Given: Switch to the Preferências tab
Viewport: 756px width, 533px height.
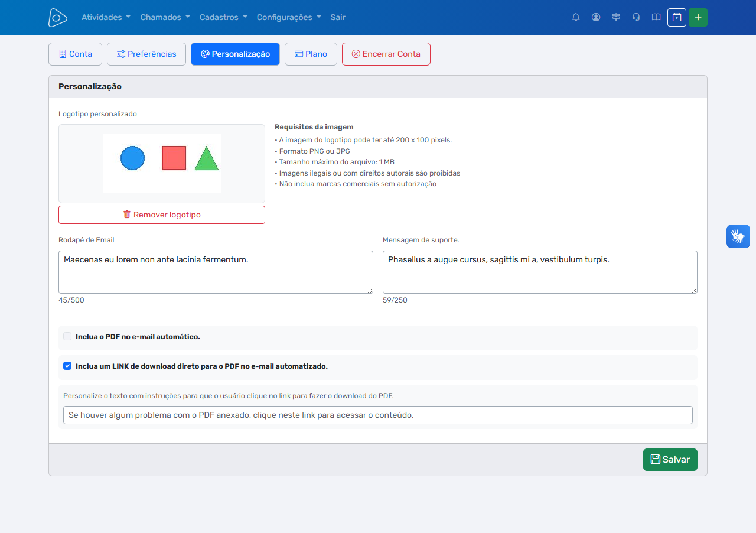Looking at the screenshot, I should 146,54.
